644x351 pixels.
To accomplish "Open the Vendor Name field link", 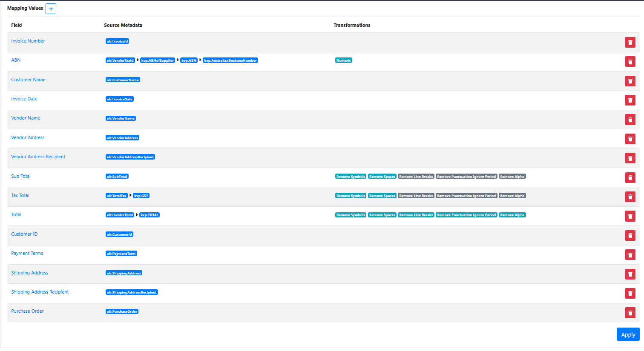I will [26, 118].
